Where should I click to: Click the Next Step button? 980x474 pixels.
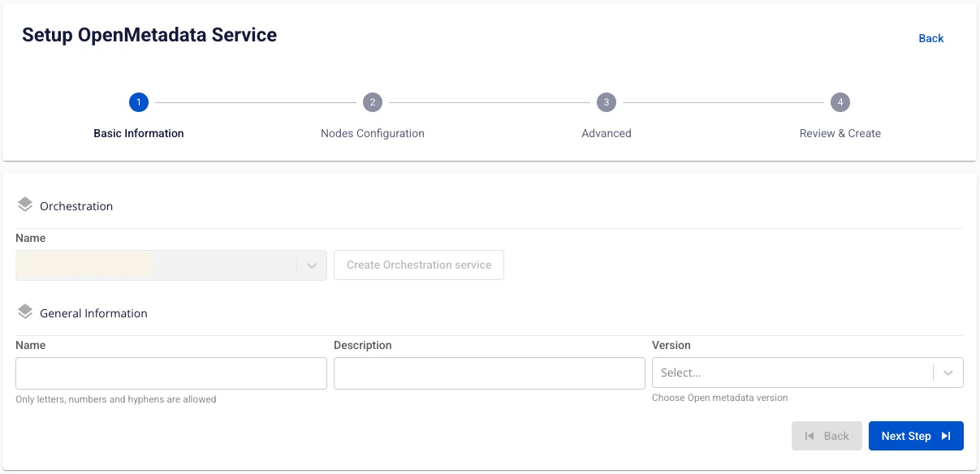point(916,436)
